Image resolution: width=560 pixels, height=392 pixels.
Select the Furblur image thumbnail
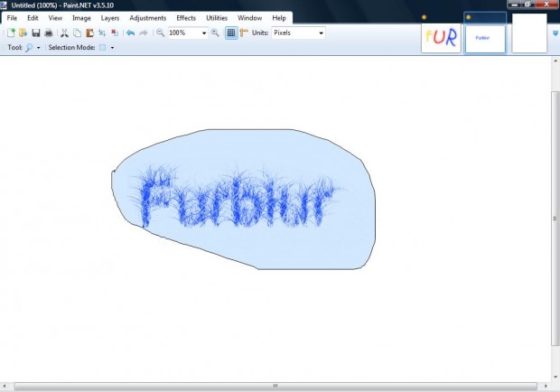(485, 38)
